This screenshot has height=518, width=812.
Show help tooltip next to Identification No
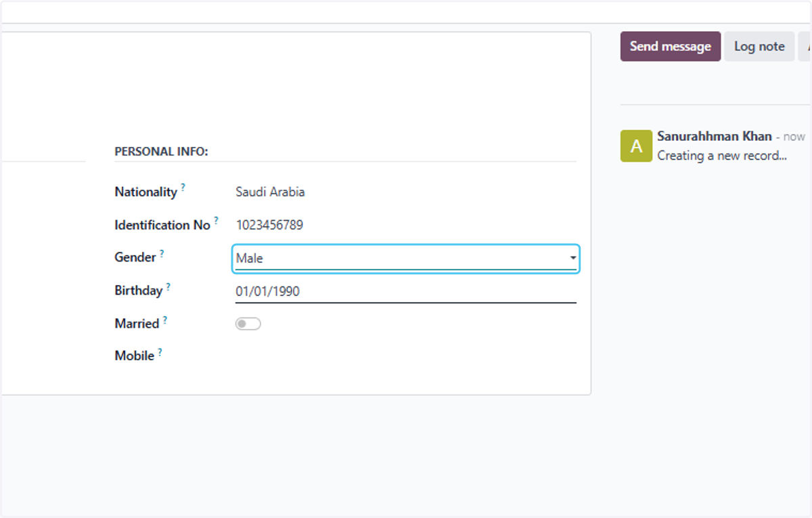pyautogui.click(x=216, y=220)
